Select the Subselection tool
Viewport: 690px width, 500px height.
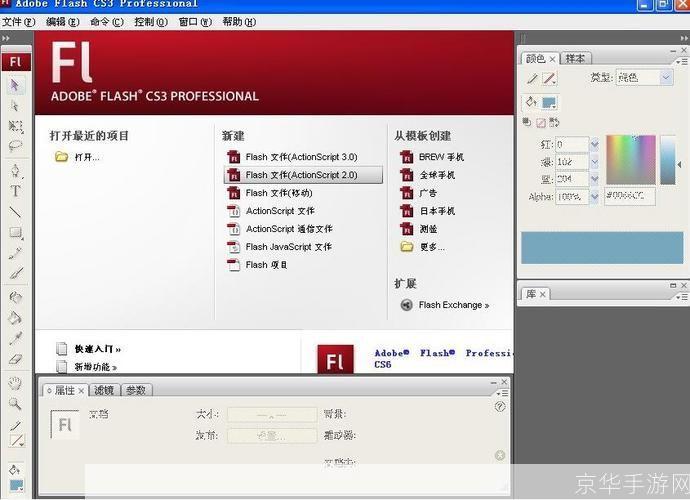coord(15,106)
